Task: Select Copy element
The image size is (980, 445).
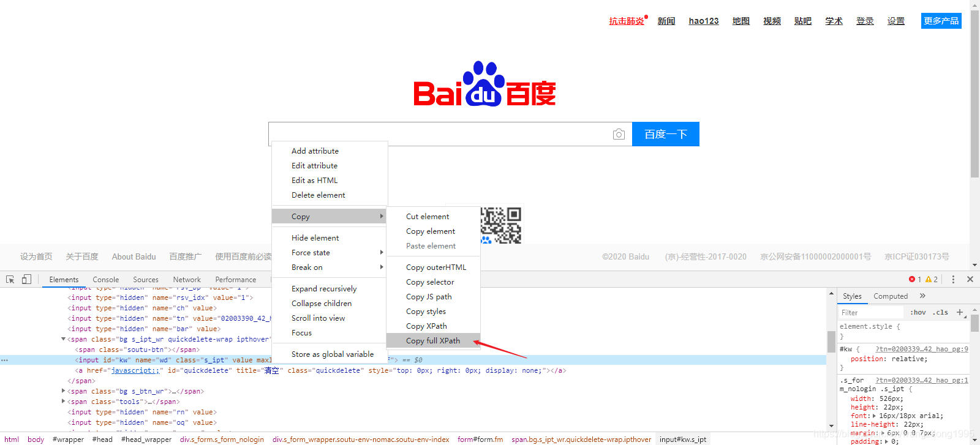Action: [x=433, y=231]
